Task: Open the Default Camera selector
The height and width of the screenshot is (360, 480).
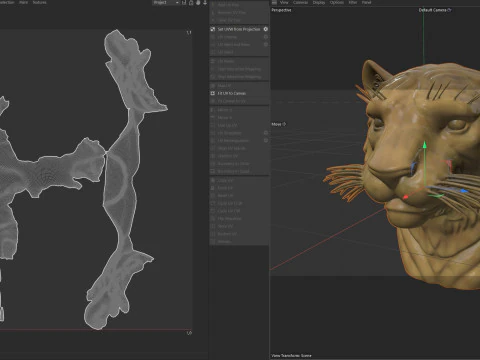Action: pyautogui.click(x=435, y=10)
